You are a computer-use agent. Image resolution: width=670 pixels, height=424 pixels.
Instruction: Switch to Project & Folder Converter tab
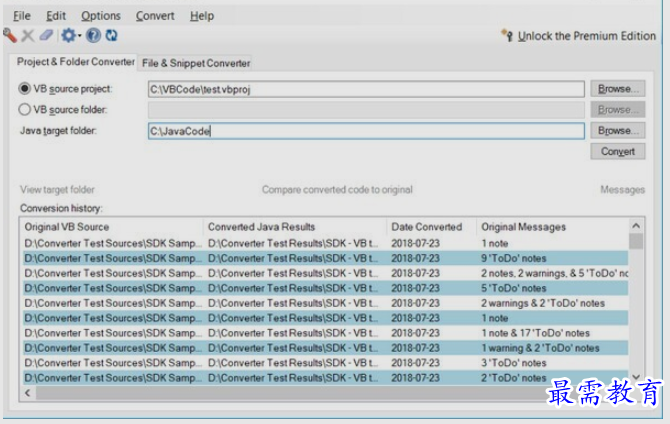pos(76,62)
